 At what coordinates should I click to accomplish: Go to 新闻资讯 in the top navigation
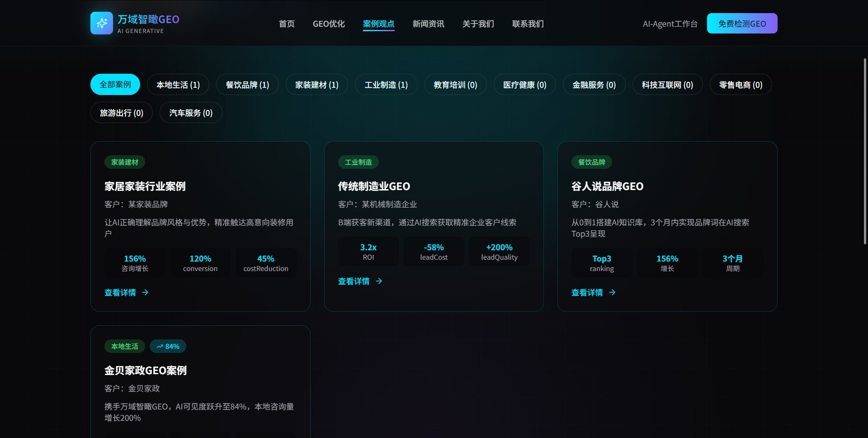(x=428, y=24)
